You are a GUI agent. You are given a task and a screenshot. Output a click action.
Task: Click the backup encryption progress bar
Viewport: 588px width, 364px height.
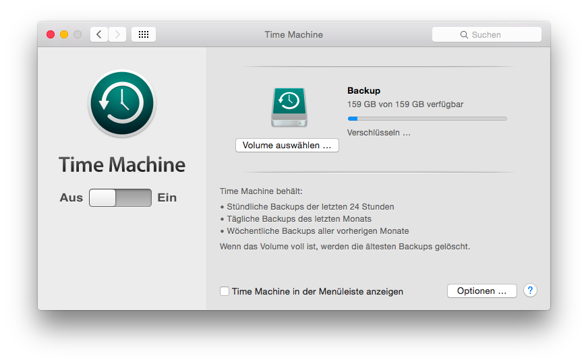(427, 119)
